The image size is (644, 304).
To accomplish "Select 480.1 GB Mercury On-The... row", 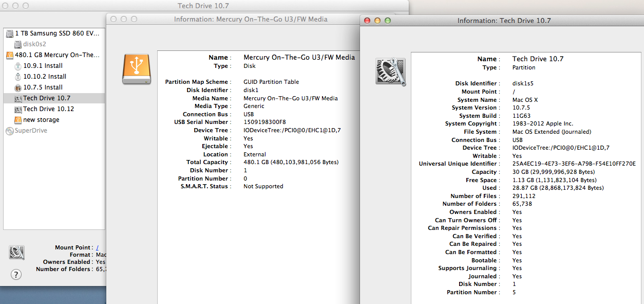I will 54,55.
